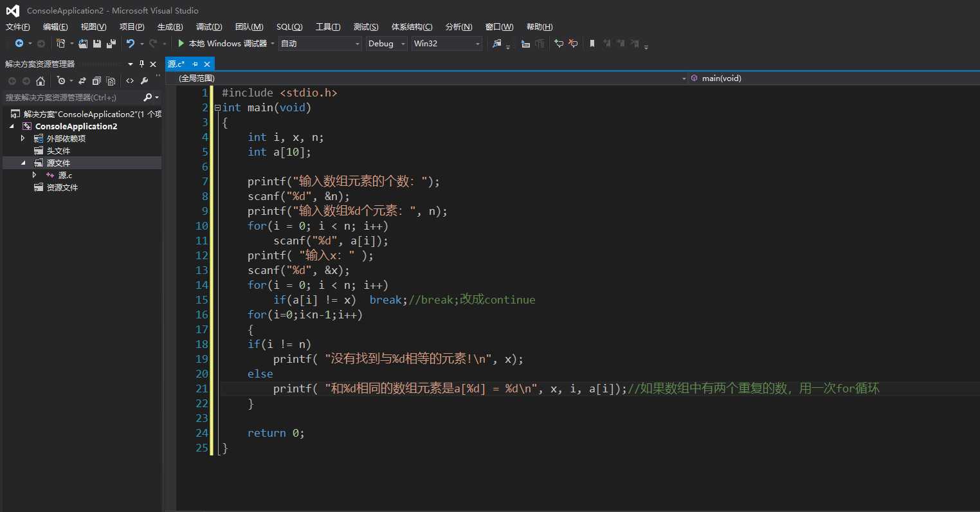Collapse the main function with the outlining box
Image resolution: width=980 pixels, height=512 pixels.
[217, 107]
